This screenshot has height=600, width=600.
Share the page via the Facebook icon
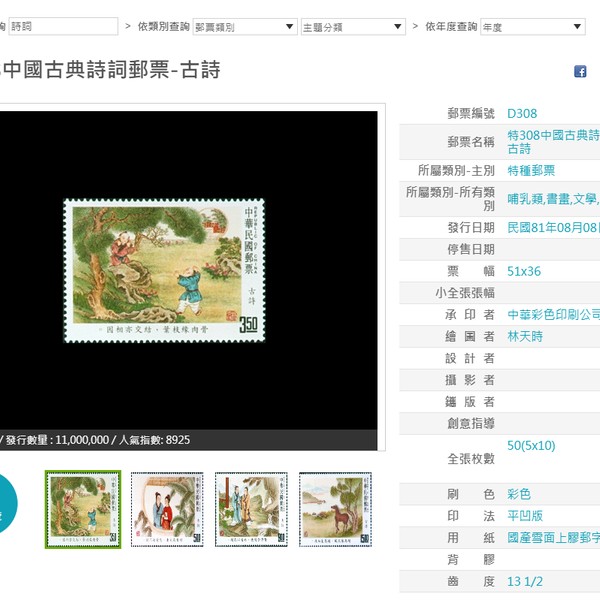tap(580, 71)
